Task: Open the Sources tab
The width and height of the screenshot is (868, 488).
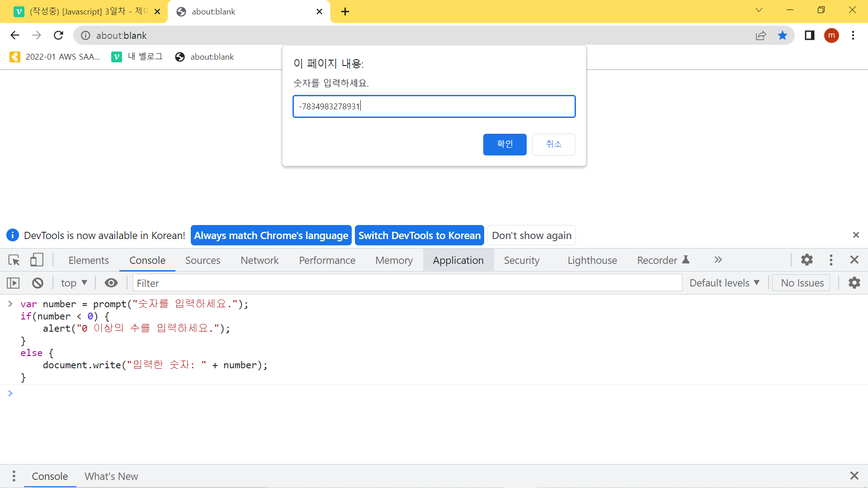Action: coord(203,260)
